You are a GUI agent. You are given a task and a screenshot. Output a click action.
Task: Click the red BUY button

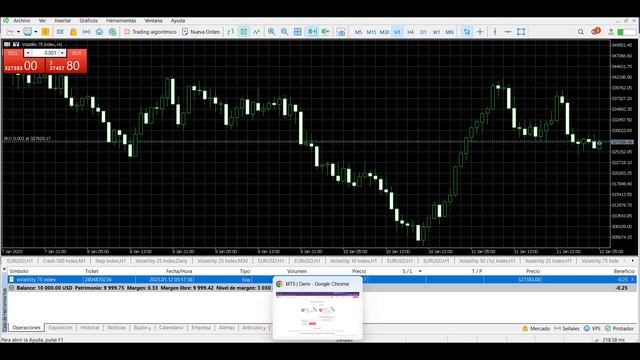pyautogui.click(x=76, y=53)
